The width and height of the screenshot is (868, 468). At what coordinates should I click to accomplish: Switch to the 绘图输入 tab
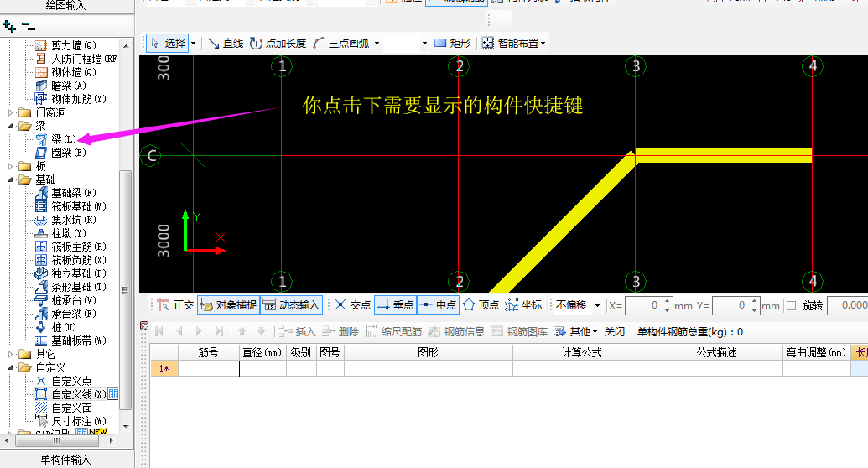pyautogui.click(x=66, y=6)
